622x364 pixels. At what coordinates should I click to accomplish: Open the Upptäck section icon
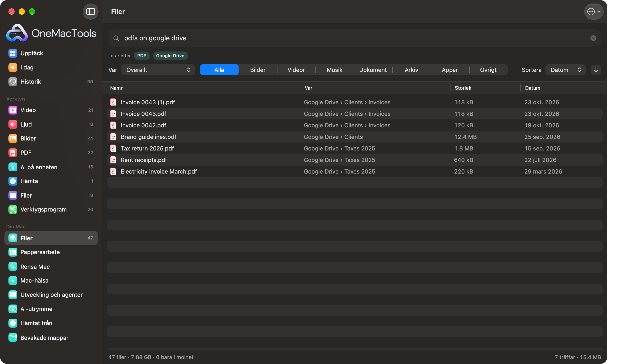click(13, 53)
